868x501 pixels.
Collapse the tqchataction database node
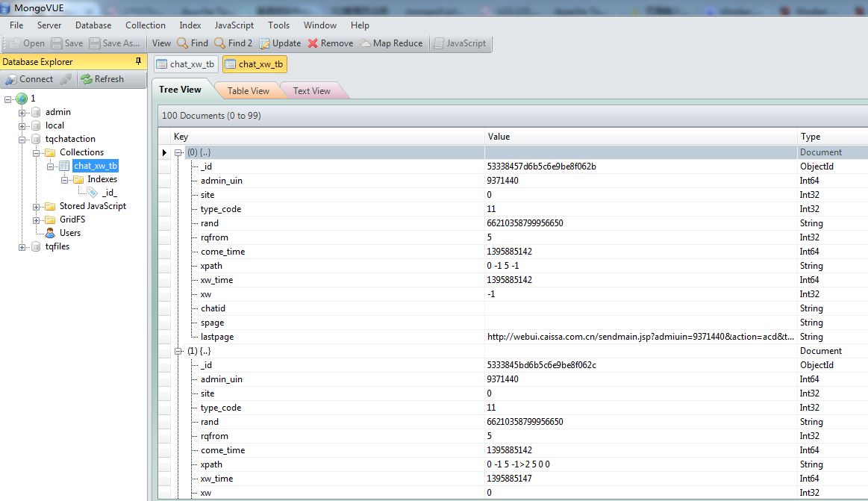coord(22,140)
